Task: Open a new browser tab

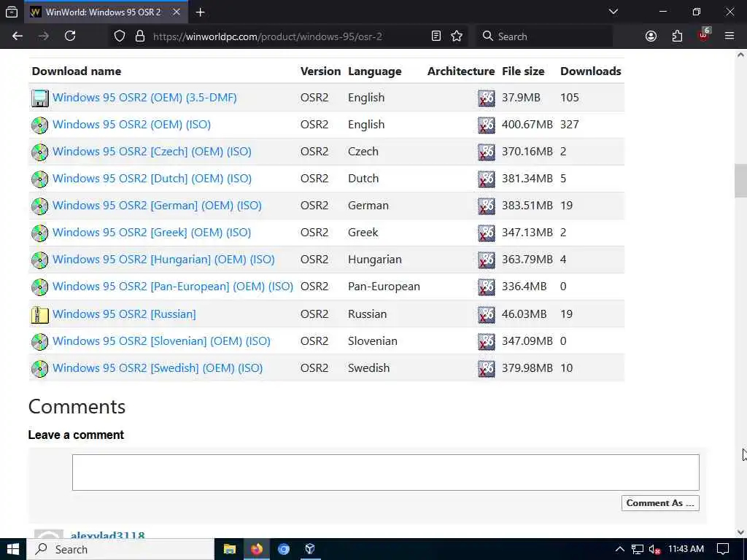Action: click(x=201, y=12)
